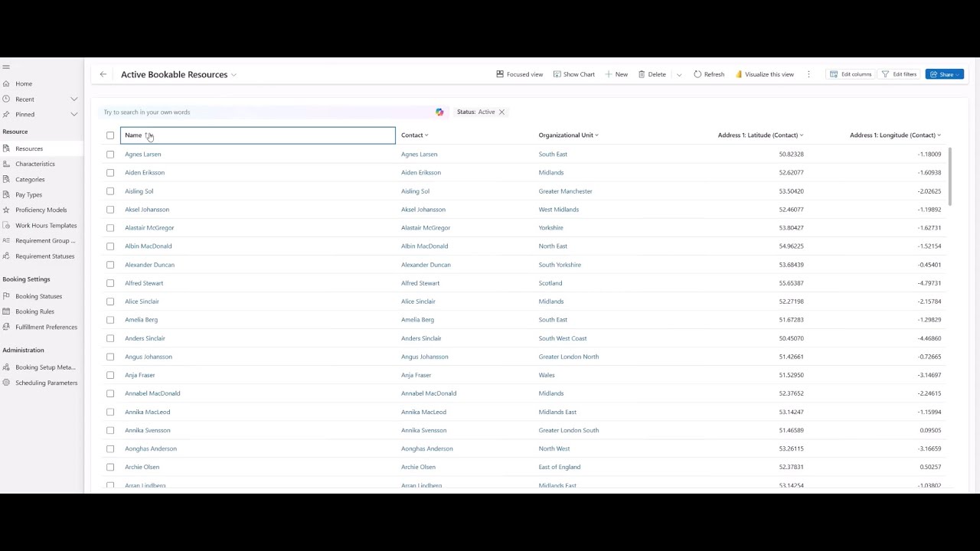Click the Copilot icon in search box
The height and width of the screenshot is (551, 980).
[439, 112]
